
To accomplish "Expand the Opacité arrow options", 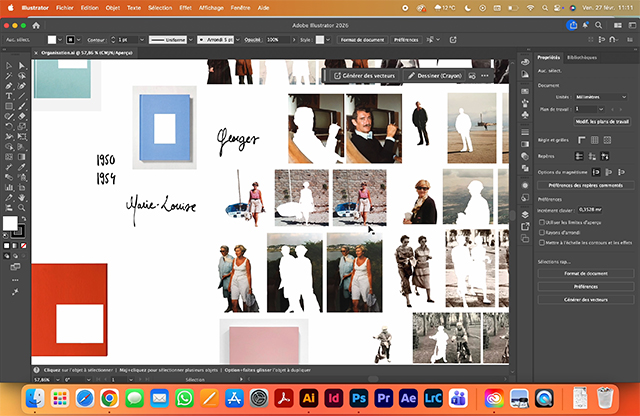I will coord(293,40).
